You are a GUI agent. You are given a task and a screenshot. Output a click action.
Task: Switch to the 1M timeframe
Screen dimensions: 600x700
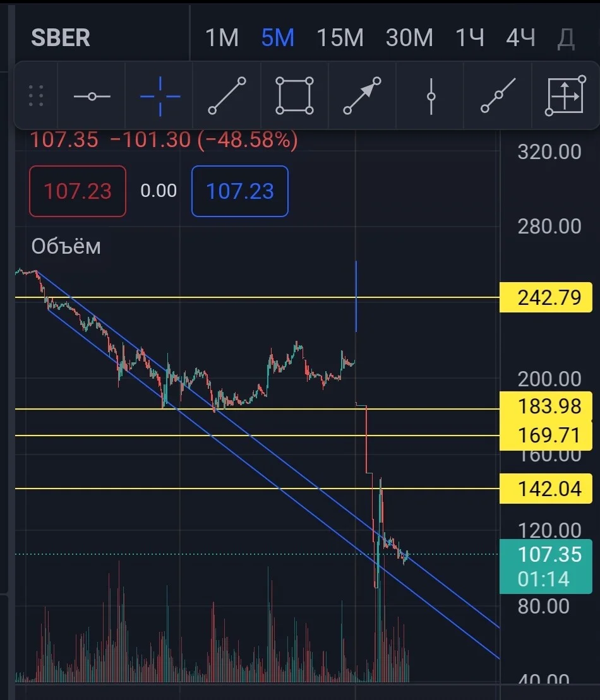(222, 37)
